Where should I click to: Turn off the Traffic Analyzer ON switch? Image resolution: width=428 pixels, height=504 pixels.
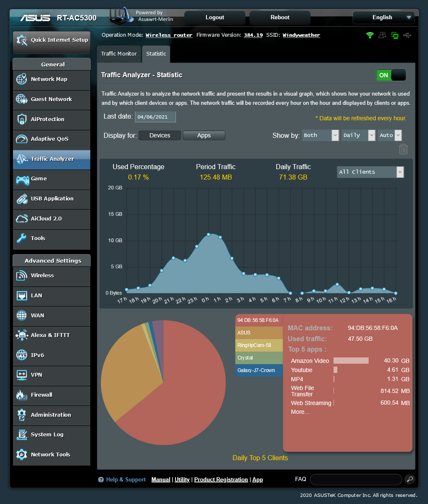coord(390,75)
